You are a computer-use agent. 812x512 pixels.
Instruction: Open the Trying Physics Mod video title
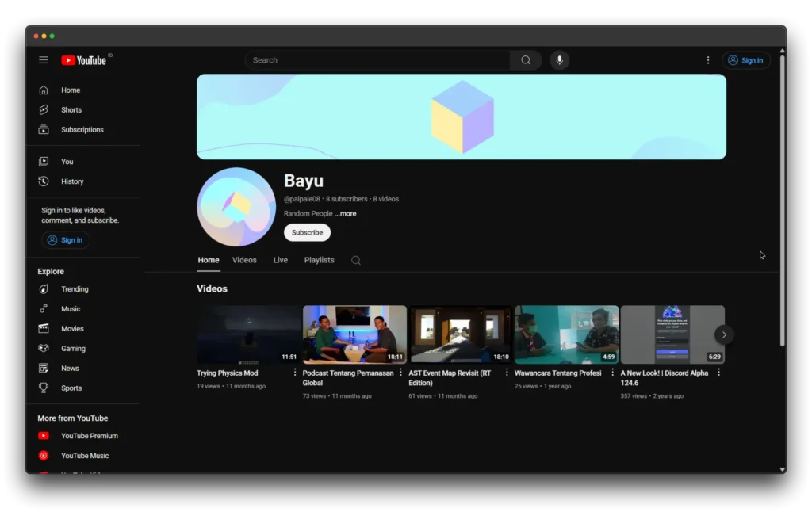click(228, 373)
